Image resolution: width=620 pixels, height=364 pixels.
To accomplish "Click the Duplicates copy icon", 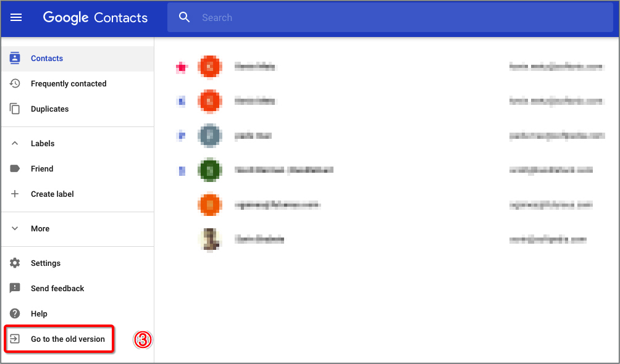I will point(15,109).
